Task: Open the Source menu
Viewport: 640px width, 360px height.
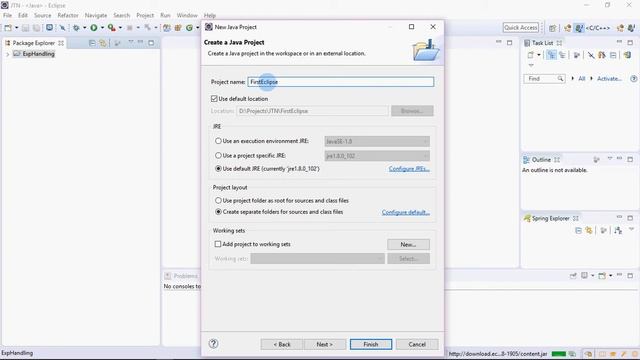Action: point(42,16)
